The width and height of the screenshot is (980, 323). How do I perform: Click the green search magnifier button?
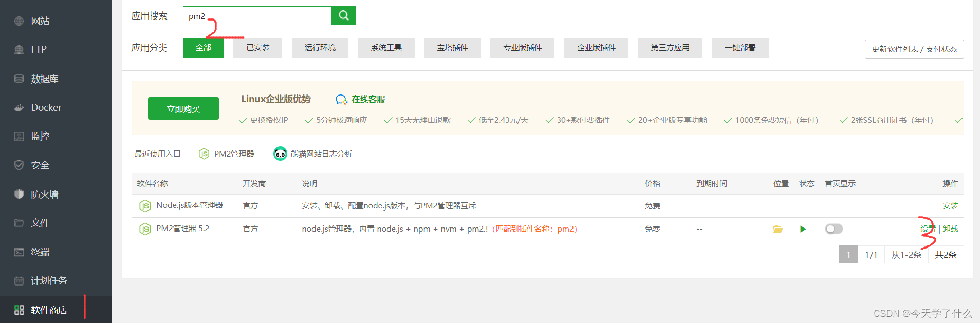point(344,15)
